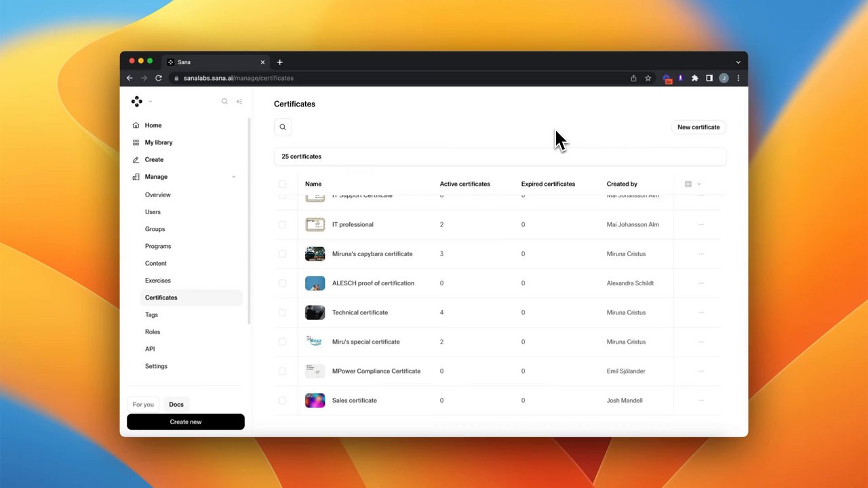Check the Technical certificate checkbox

282,312
